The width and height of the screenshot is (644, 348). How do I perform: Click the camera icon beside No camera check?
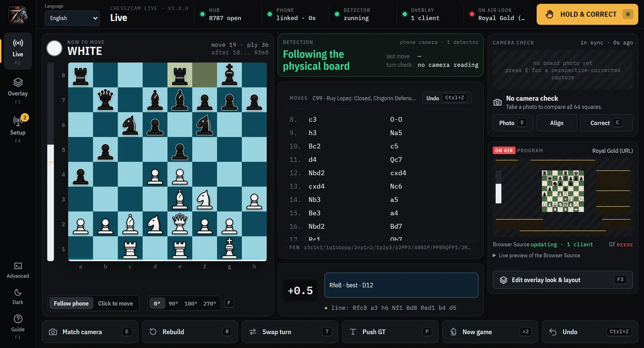click(497, 102)
